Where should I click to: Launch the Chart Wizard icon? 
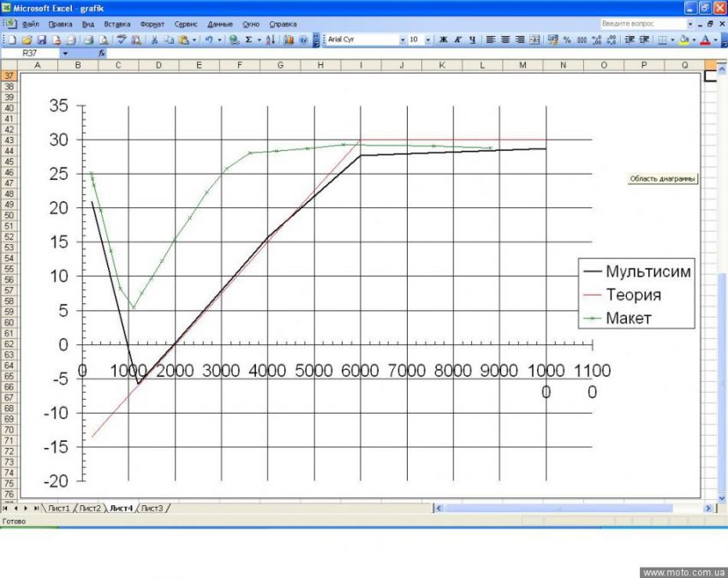pos(289,39)
